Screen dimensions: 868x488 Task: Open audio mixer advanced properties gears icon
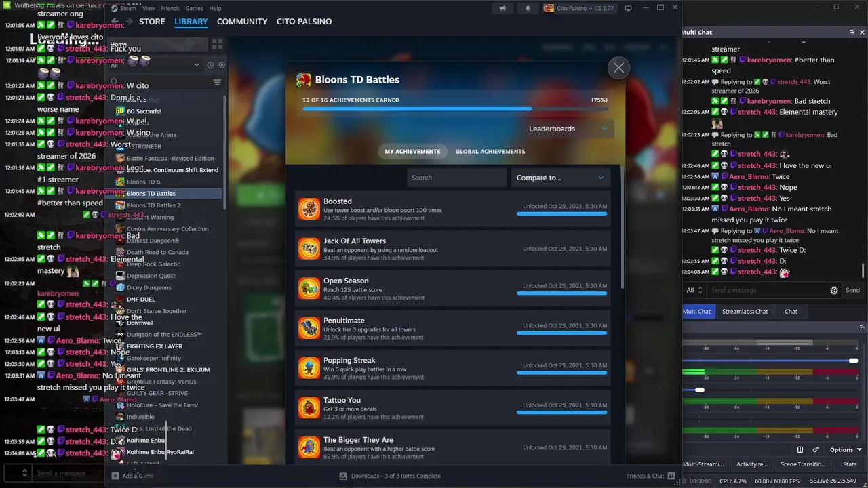(816, 449)
